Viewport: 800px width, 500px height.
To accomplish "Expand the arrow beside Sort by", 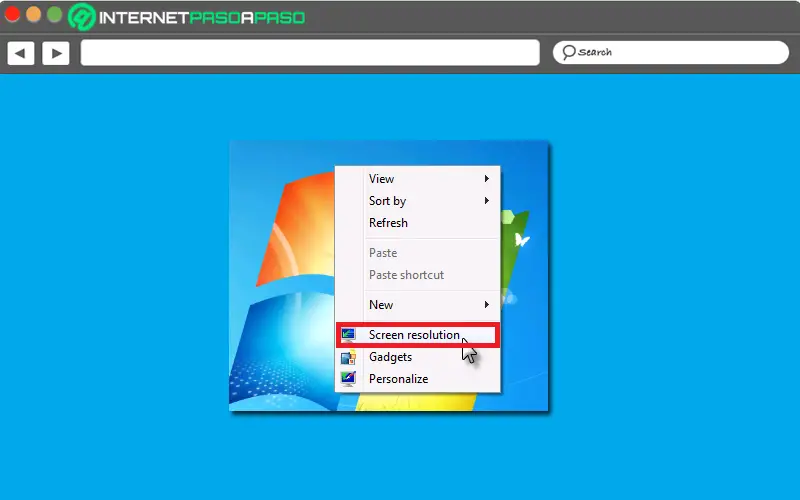I will (x=487, y=201).
